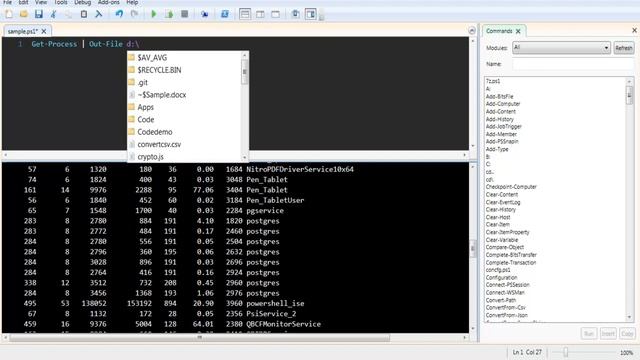Image resolution: width=640 pixels, height=360 pixels.
Task: Select ConvertFrom-Json in the commands list
Action: coord(507,315)
